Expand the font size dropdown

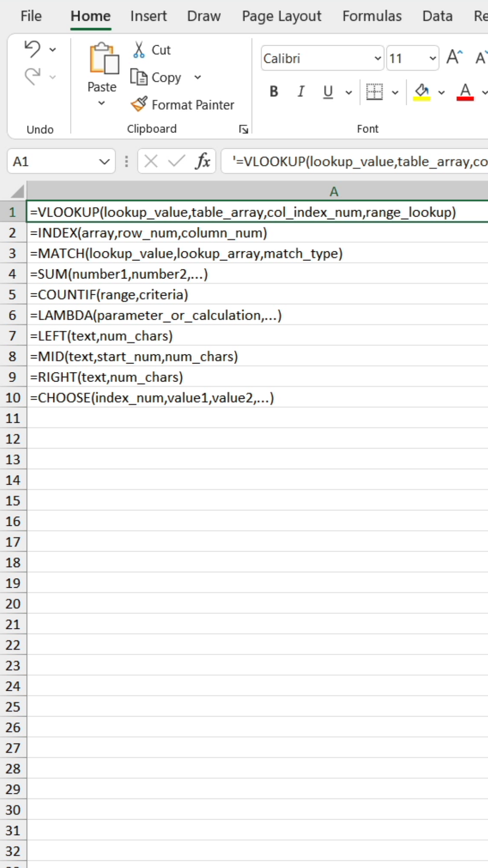[x=432, y=58]
